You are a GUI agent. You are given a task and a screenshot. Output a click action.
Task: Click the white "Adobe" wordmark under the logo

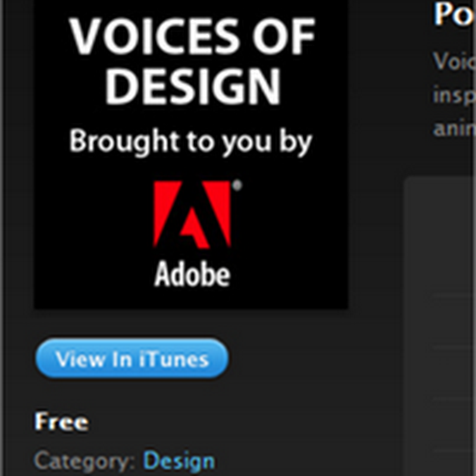[x=192, y=275]
